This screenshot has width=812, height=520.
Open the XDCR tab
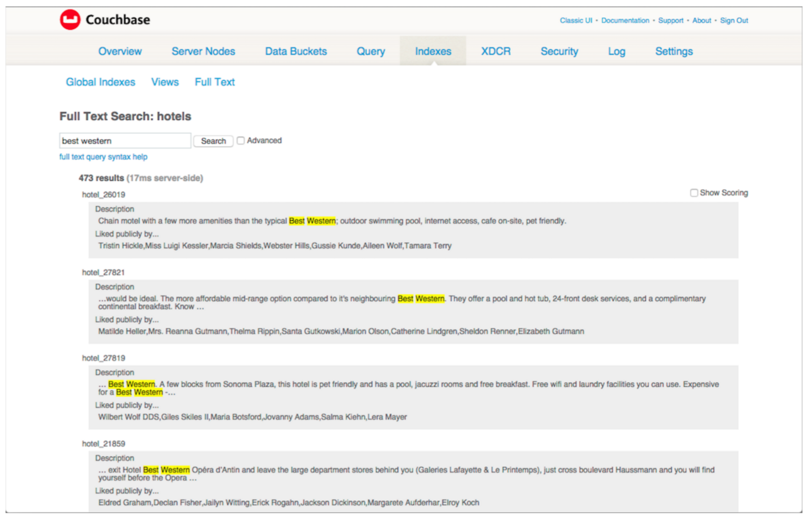(496, 51)
